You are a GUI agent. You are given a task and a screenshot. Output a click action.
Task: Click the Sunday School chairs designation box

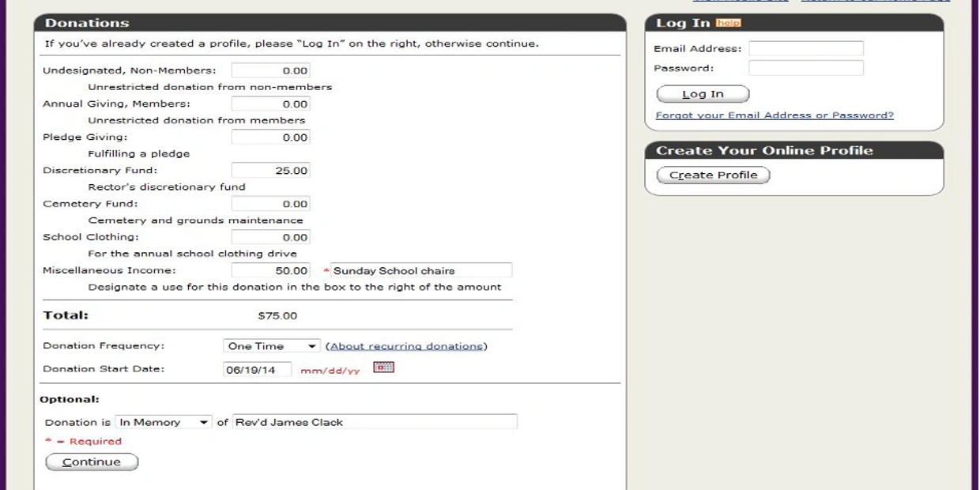tap(420, 270)
